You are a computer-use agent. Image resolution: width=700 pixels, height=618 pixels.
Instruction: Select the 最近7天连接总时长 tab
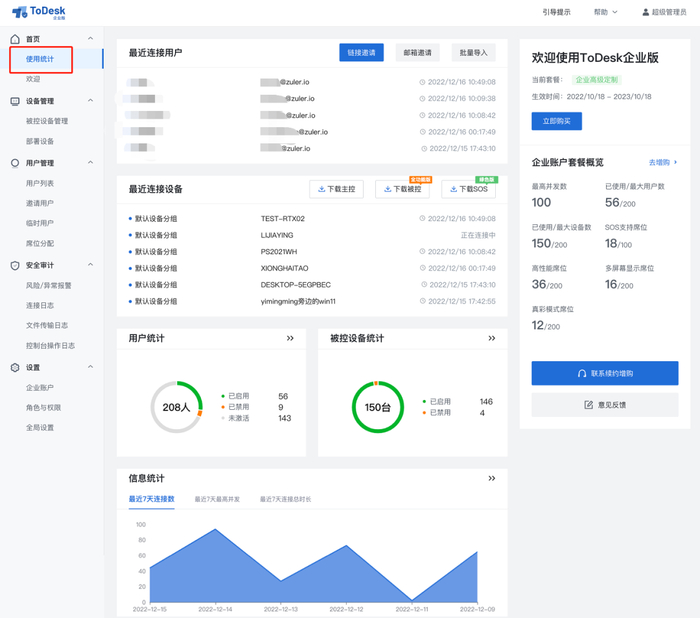pyautogui.click(x=286, y=499)
